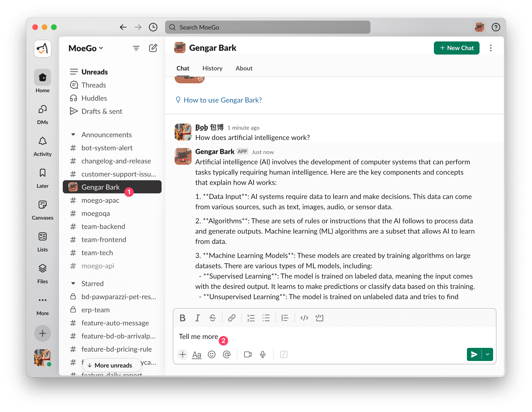
Task: Open the team-frontend channel
Action: 112,240
